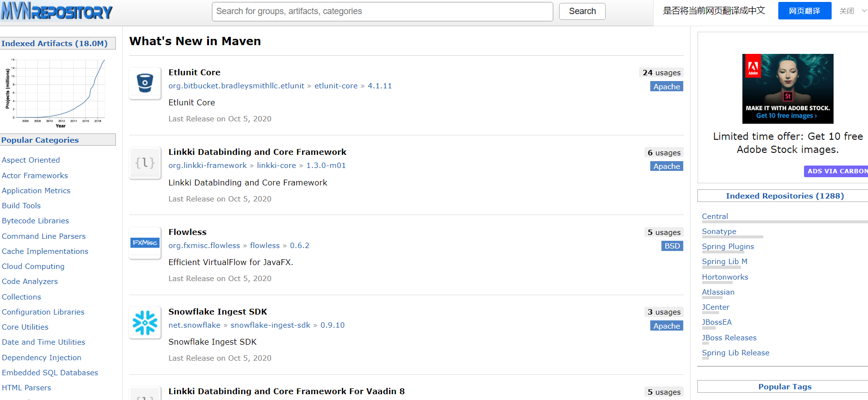Open the Indexed Artifacts (18.0M) link

[54, 43]
